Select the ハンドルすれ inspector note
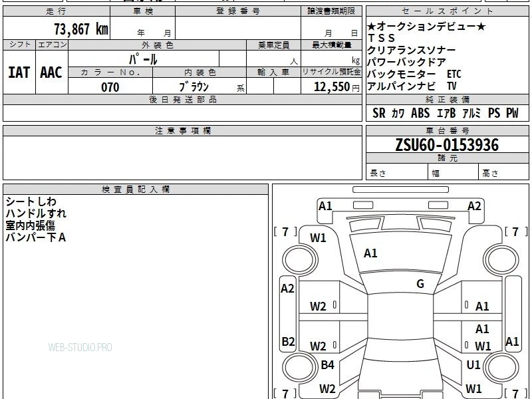532x399 pixels. pos(36,213)
